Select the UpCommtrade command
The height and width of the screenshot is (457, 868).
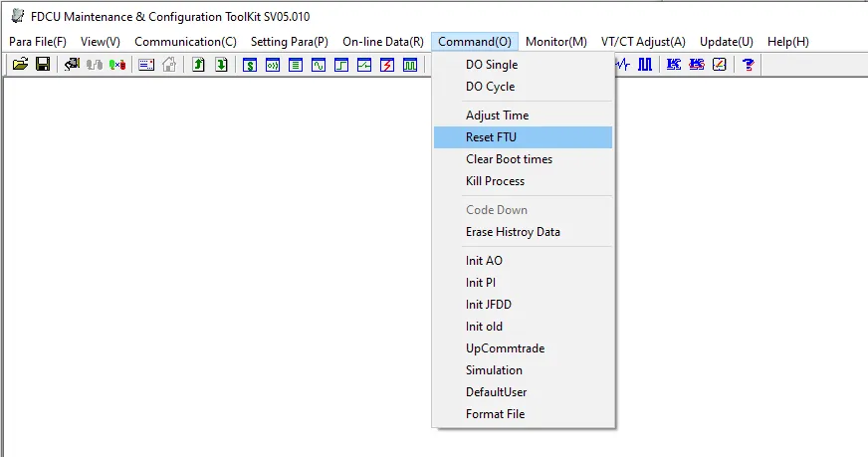524,348
